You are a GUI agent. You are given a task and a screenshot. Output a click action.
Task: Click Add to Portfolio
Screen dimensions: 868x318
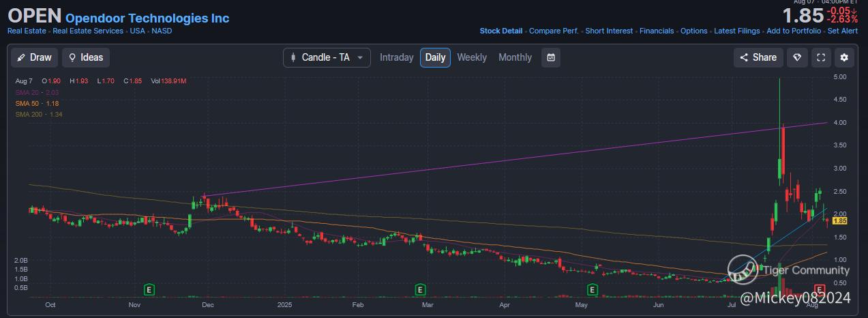click(x=794, y=31)
